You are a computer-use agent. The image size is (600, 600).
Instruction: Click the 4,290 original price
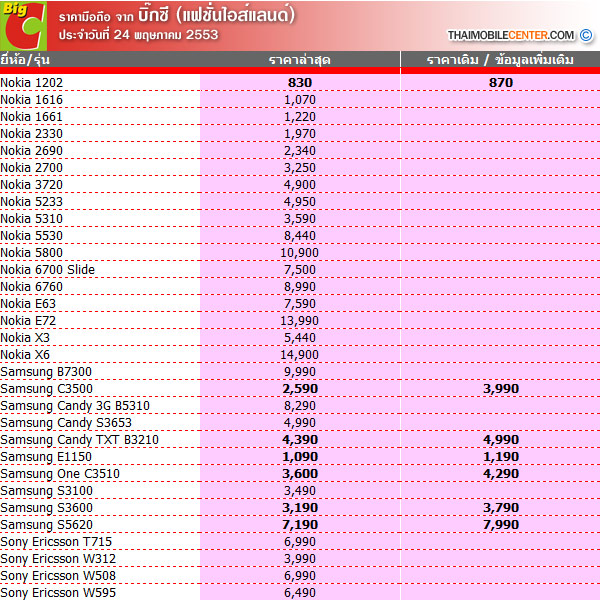501,474
